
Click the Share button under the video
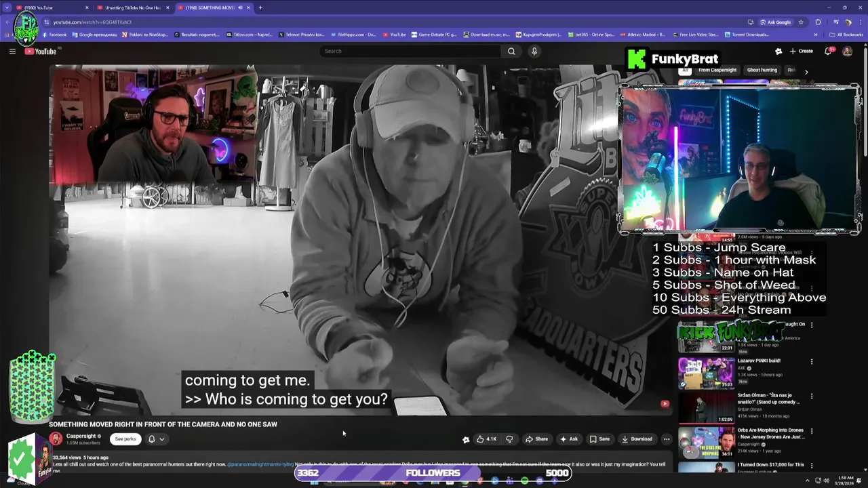(536, 439)
